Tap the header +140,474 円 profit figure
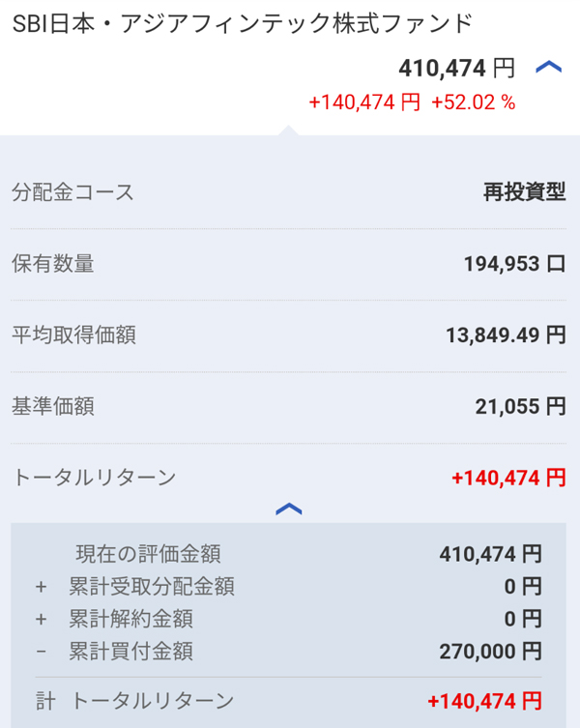Image resolution: width=580 pixels, height=728 pixels. (x=364, y=102)
